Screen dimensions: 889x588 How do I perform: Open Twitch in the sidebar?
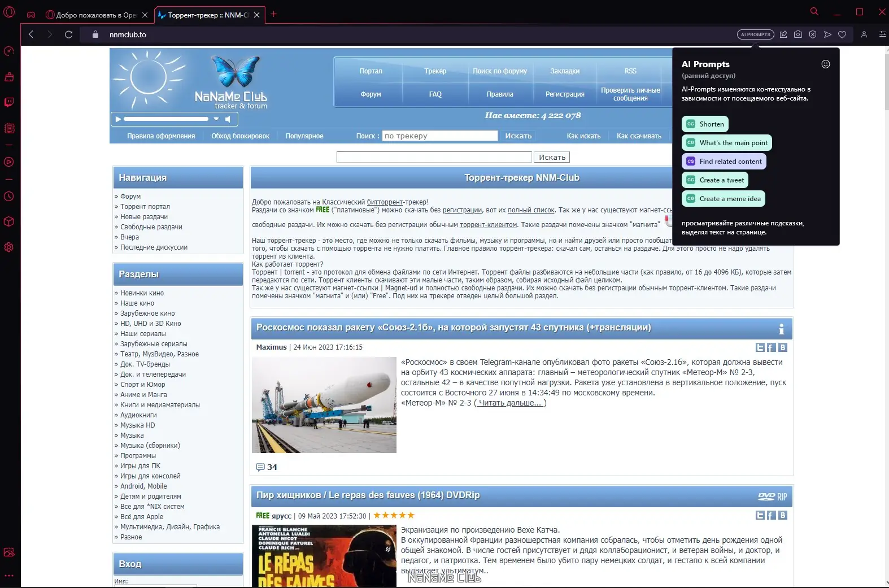tap(9, 102)
